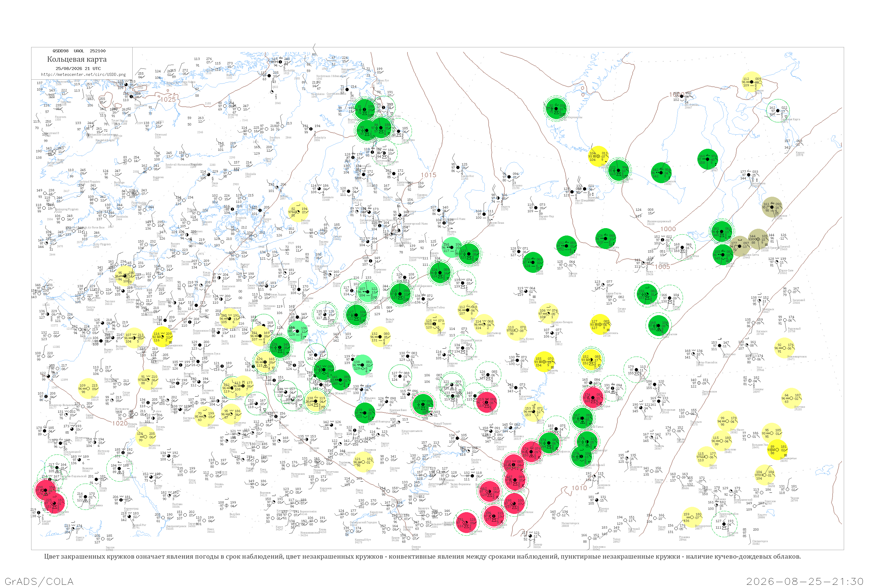Click the "Викулово" station label
The image size is (882, 588).
coord(730,450)
